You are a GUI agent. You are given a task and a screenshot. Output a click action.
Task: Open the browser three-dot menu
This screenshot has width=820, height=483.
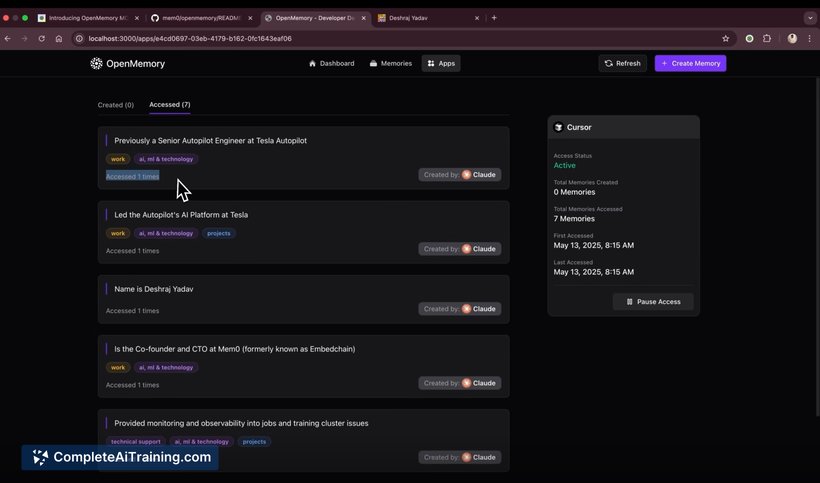[x=809, y=39]
